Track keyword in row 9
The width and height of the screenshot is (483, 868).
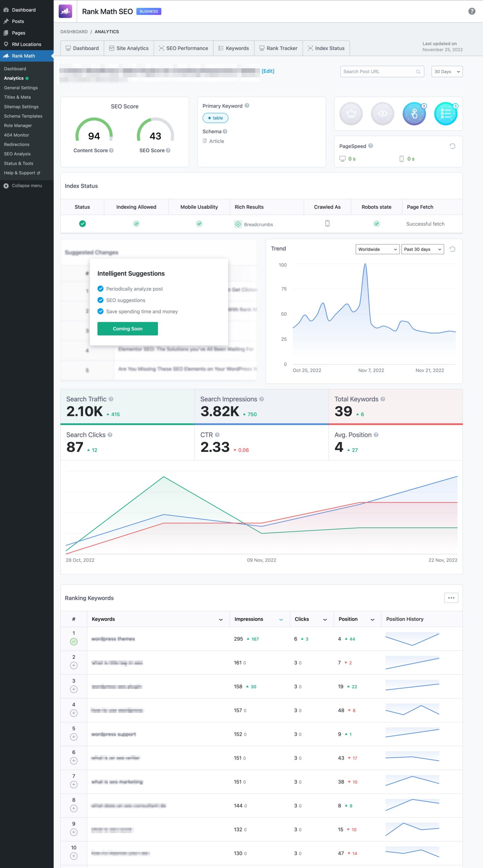(x=74, y=832)
